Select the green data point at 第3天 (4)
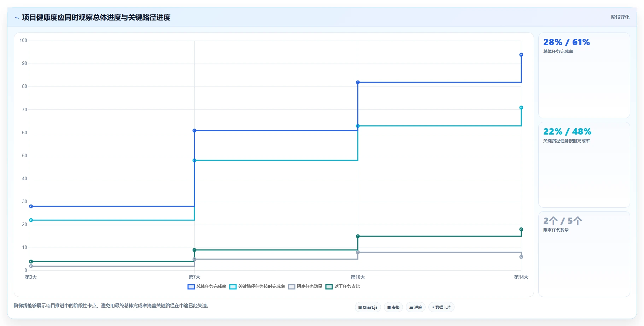644x326 pixels. (x=31, y=262)
